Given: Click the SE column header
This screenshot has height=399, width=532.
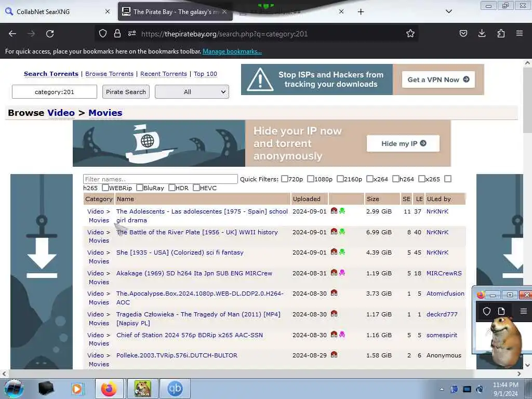Looking at the screenshot, I should coord(406,199).
